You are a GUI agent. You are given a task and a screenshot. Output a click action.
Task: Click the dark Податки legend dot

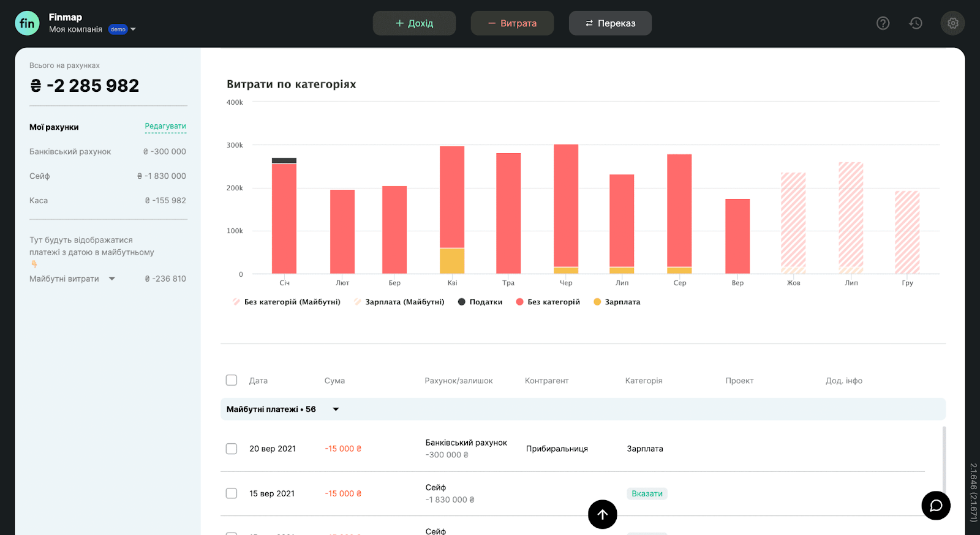click(x=462, y=302)
